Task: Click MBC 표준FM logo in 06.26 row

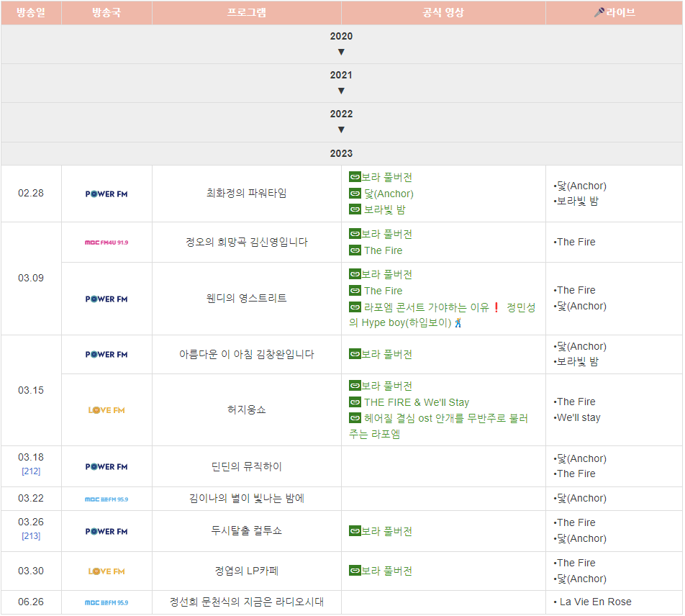Action: (x=106, y=602)
